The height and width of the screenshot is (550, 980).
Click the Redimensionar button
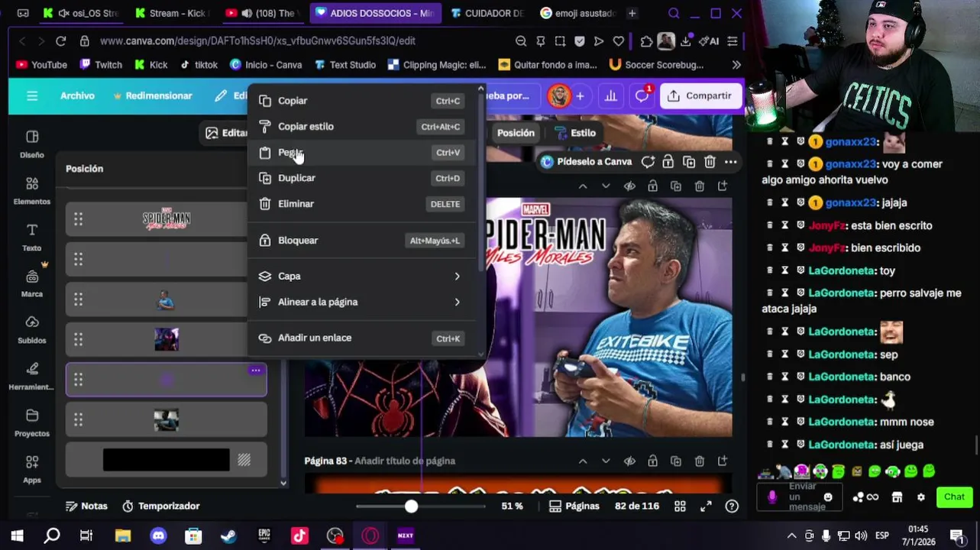152,95
